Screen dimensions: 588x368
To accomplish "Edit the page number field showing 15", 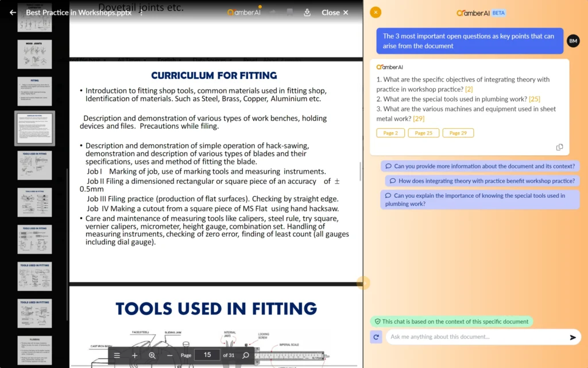I will [207, 355].
